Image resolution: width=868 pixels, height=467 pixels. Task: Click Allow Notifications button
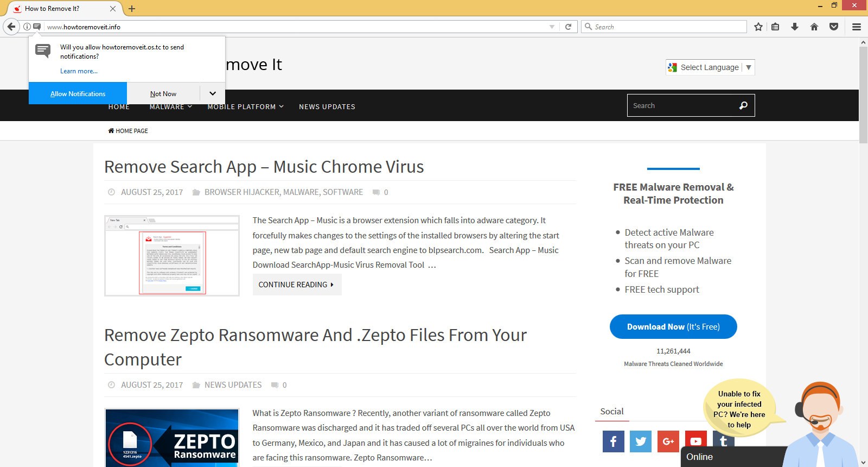pos(78,93)
